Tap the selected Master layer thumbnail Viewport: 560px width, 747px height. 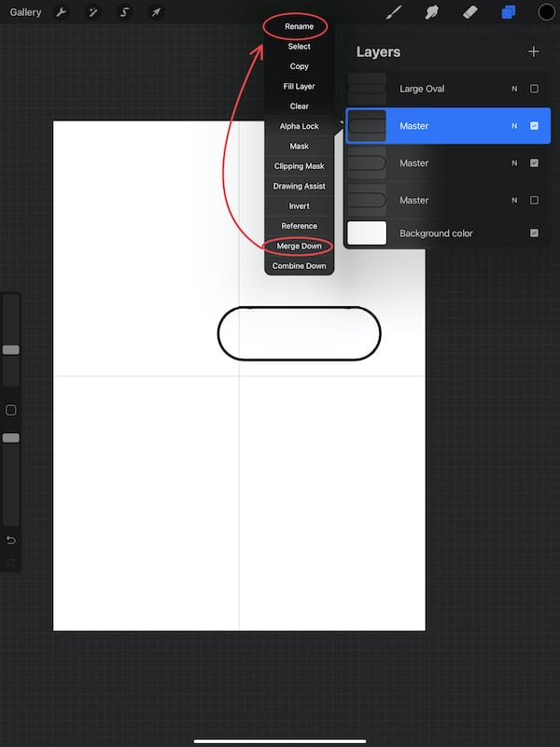(367, 126)
